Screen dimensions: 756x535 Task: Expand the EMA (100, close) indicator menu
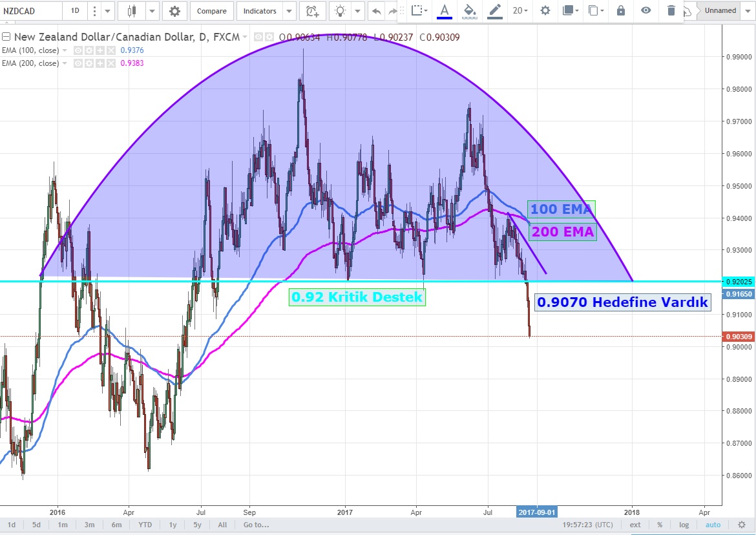point(65,50)
